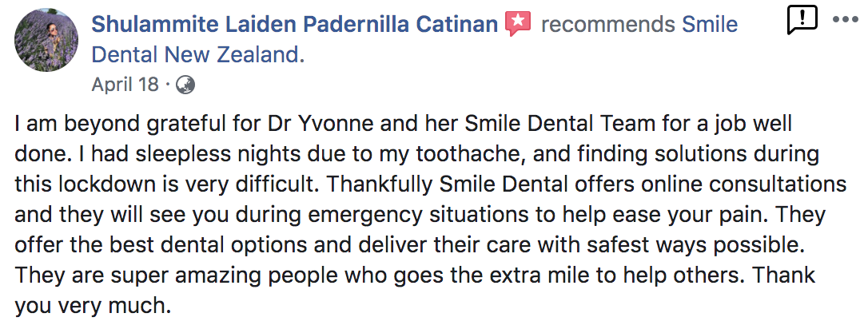Click the red recommendation star badge

pos(518,25)
